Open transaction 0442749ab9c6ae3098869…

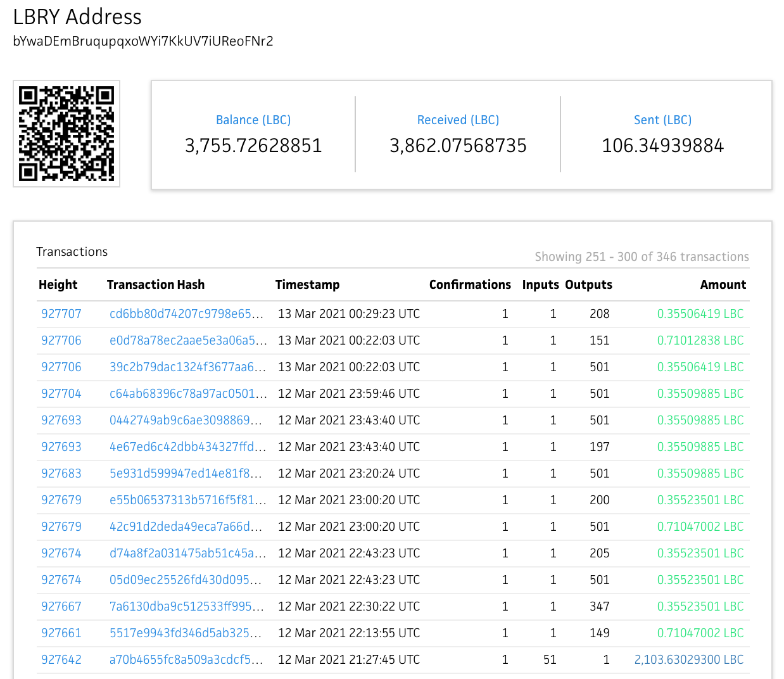coord(186,420)
